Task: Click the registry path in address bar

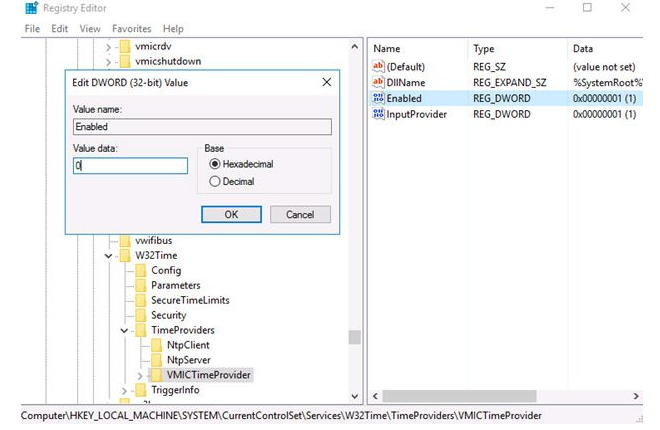Action: coord(281,416)
